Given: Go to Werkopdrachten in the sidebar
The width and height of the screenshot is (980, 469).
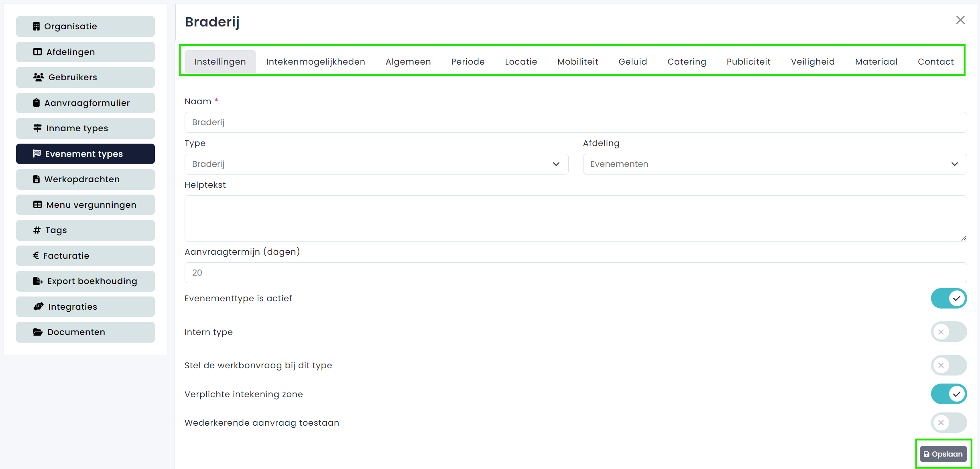Looking at the screenshot, I should pos(85,179).
